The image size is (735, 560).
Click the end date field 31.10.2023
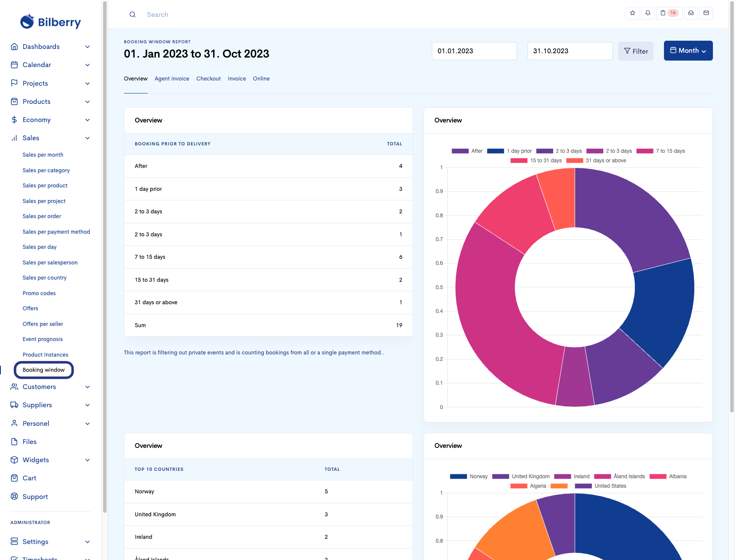pyautogui.click(x=570, y=51)
